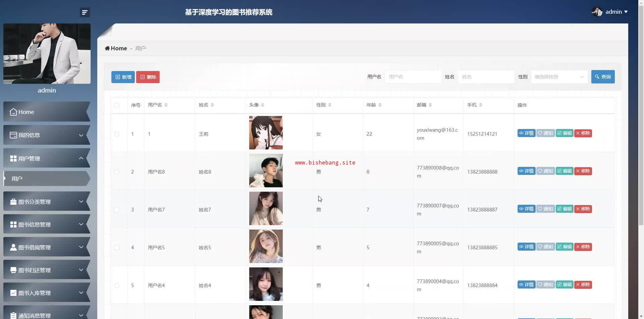Click the sidebar admin profile photo
The image size is (644, 319).
[x=47, y=54]
